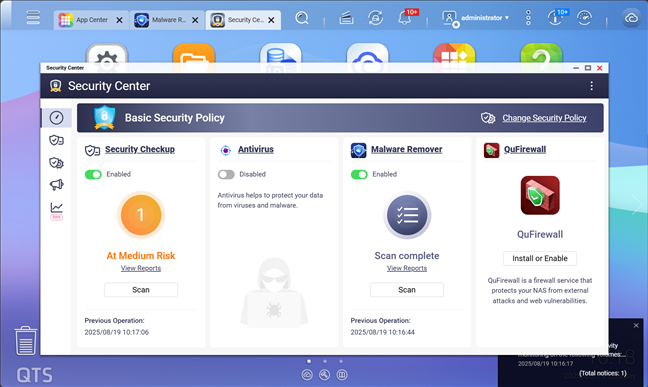Go to the third desktop page dot
This screenshot has width=648, height=387.
click(341, 361)
